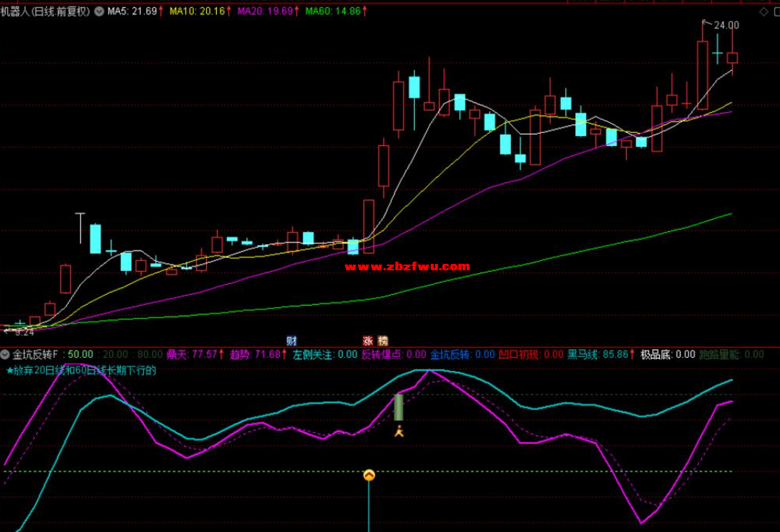Select the 机器人(日线 前复权) chart title
Viewport: 780px width, 532px height.
pyautogui.click(x=46, y=12)
